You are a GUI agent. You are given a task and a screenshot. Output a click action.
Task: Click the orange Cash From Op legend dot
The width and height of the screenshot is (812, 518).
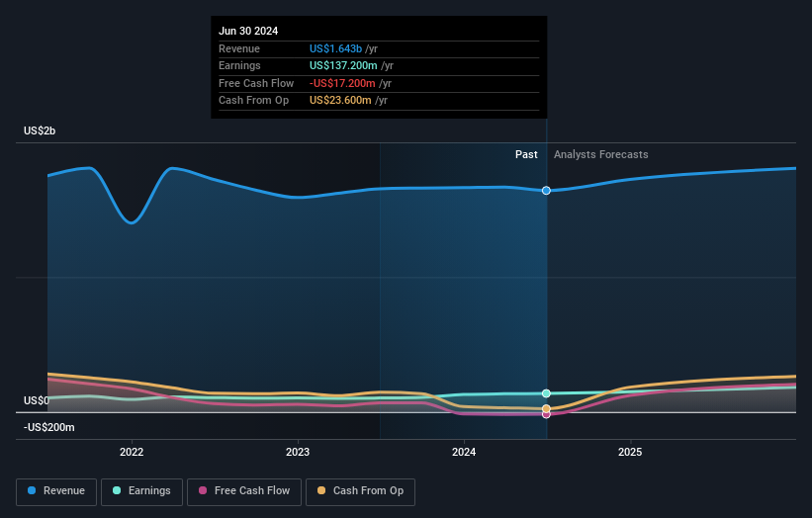click(321, 490)
